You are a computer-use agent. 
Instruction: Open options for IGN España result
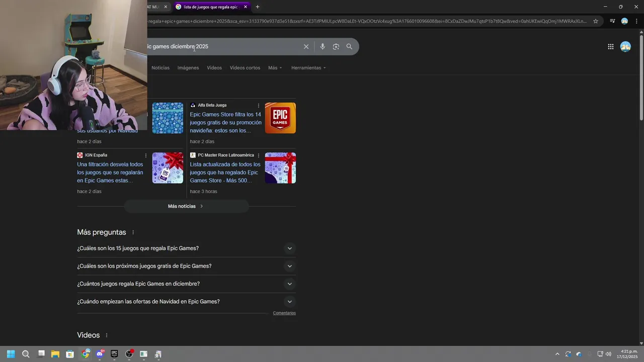coord(146,155)
